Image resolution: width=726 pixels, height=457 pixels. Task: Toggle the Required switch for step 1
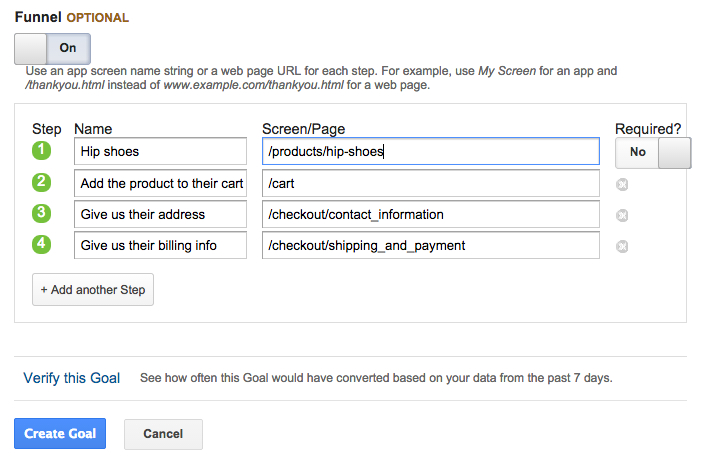click(652, 152)
